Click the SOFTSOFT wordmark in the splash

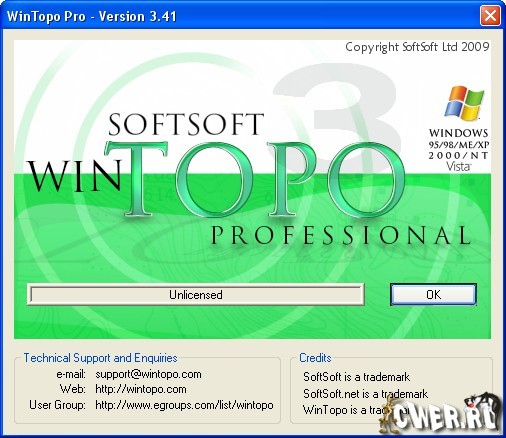tap(186, 124)
